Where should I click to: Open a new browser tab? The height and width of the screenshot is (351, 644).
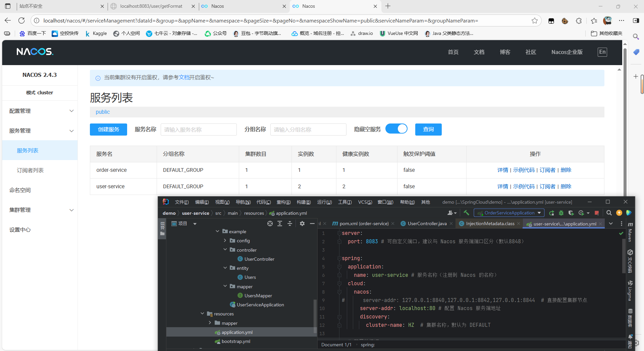pyautogui.click(x=388, y=6)
